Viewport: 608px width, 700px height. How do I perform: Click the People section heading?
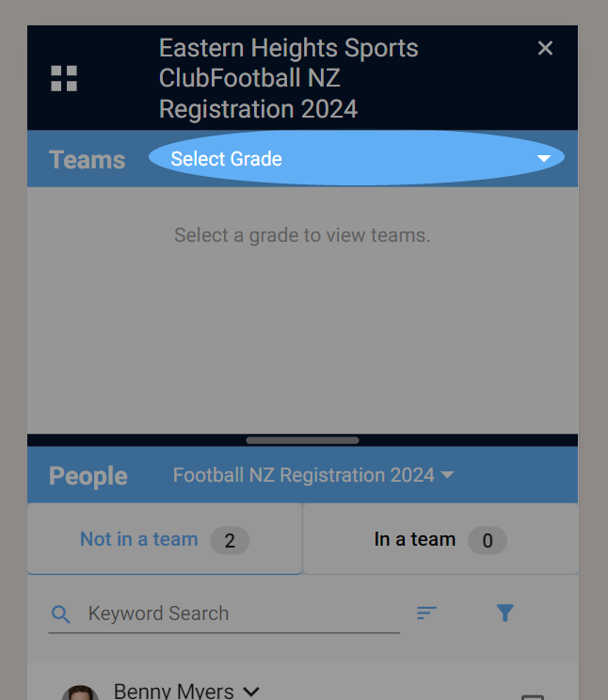coord(88,476)
